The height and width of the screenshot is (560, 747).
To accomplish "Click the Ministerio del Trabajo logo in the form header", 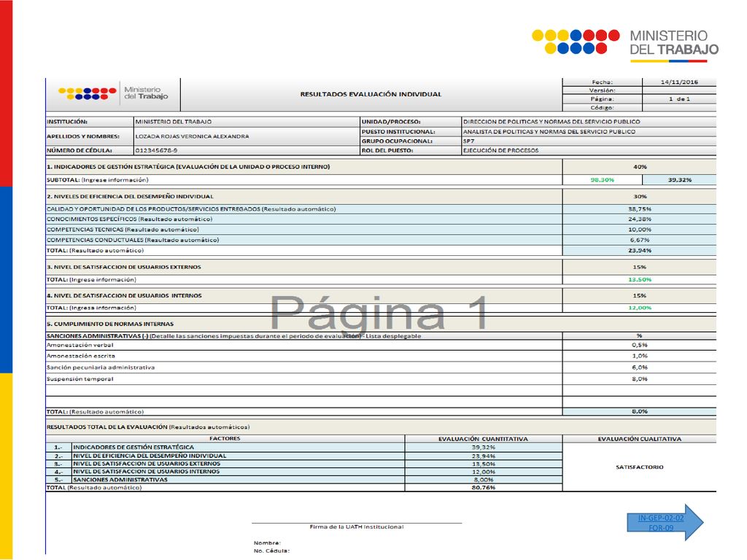I will click(113, 93).
